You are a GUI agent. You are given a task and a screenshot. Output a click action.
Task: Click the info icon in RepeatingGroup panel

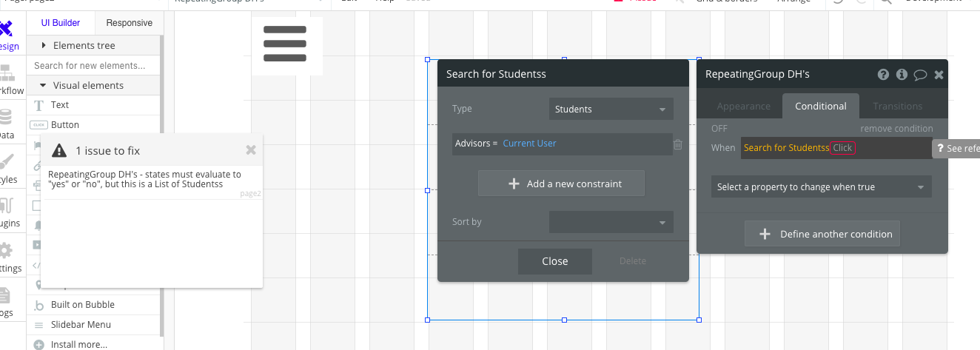902,75
